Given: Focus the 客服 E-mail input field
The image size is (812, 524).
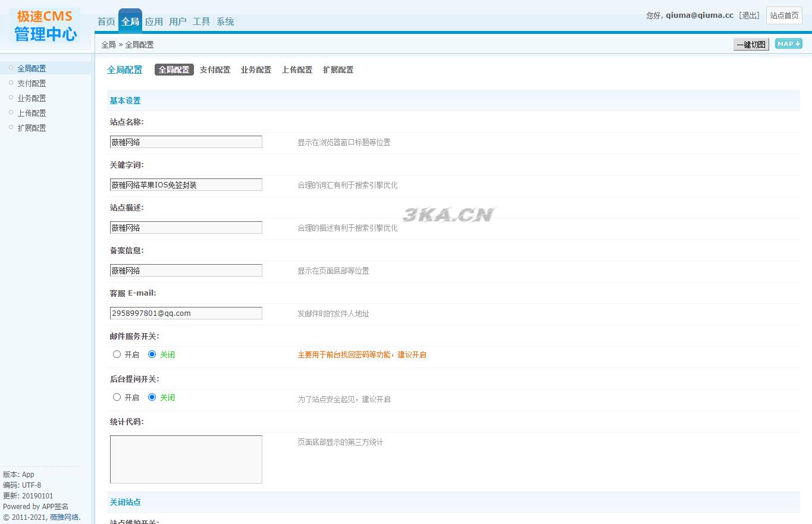Looking at the screenshot, I should 186,313.
